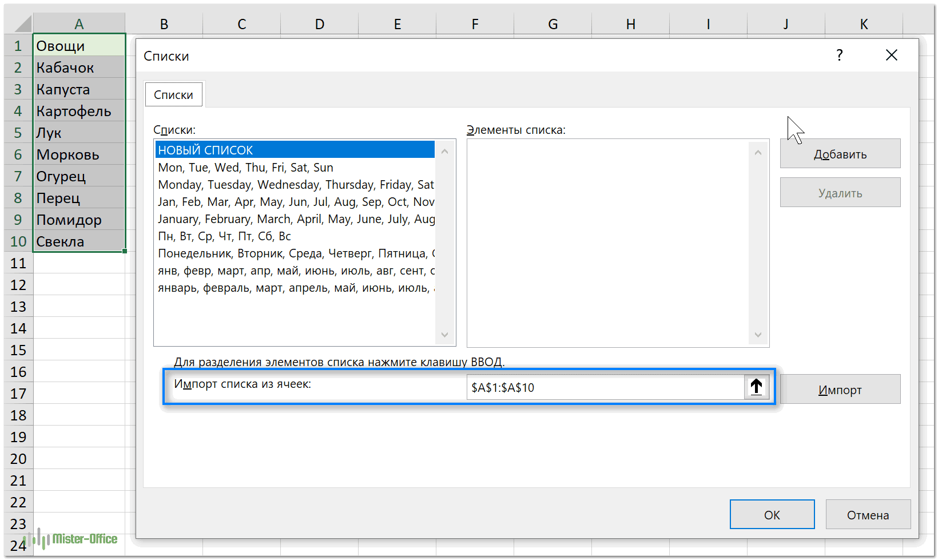Click the help question mark icon
This screenshot has height=560, width=938.
[x=839, y=55]
